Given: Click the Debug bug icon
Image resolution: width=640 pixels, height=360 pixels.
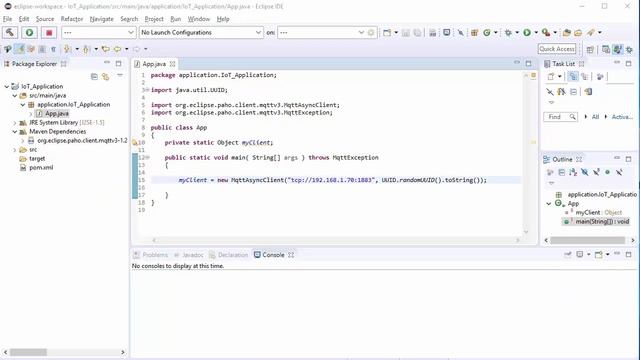Looking at the screenshot, I should [508, 33].
